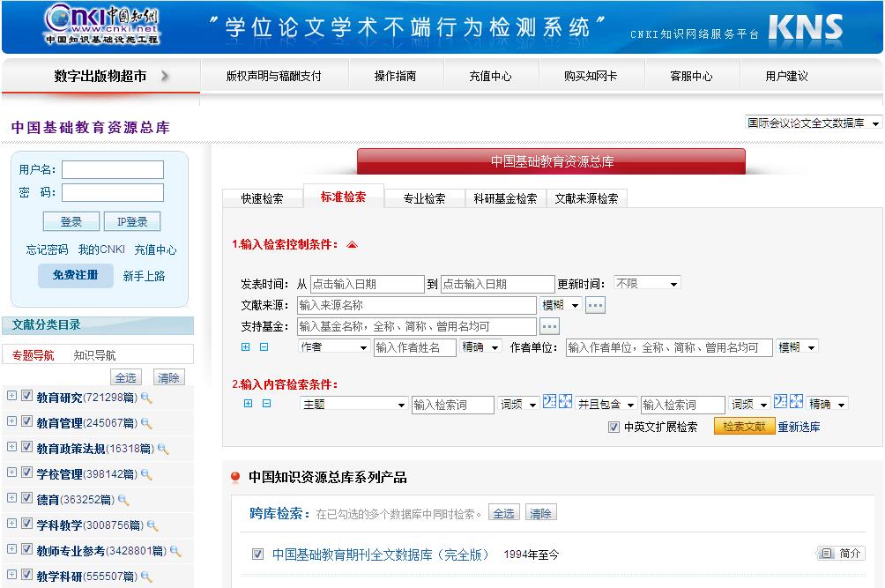Uncheck 中国基础教育期刊全文数据库 checkbox
The height and width of the screenshot is (588, 885).
[257, 555]
